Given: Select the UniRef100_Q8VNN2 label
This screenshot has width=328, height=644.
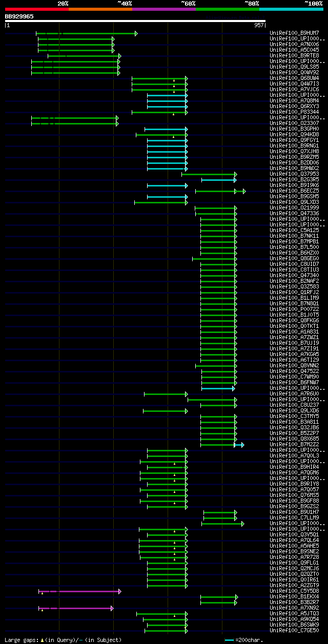Looking at the screenshot, I should point(294,366).
